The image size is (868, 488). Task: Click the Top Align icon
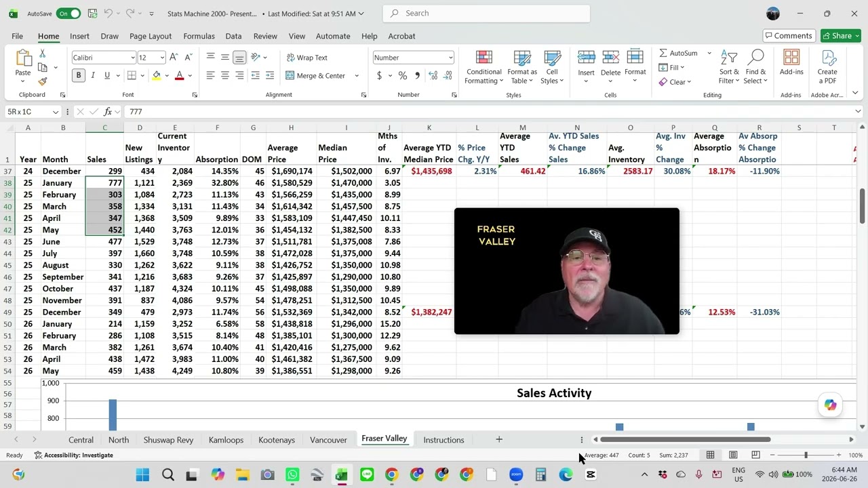[211, 58]
